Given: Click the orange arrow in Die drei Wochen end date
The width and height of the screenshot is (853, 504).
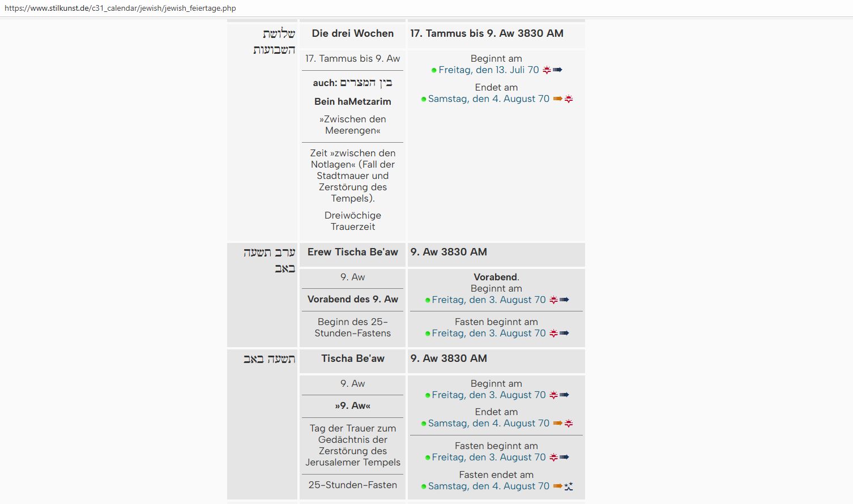Looking at the screenshot, I should click(557, 99).
